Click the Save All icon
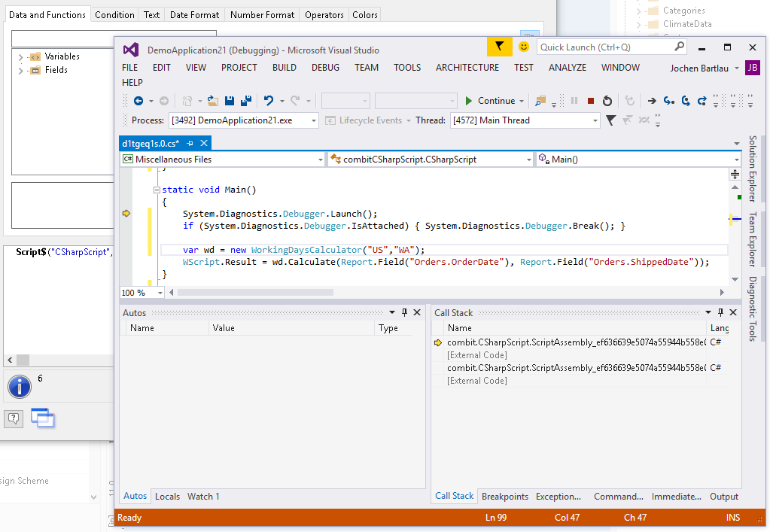The height and width of the screenshot is (532, 770). [x=246, y=101]
